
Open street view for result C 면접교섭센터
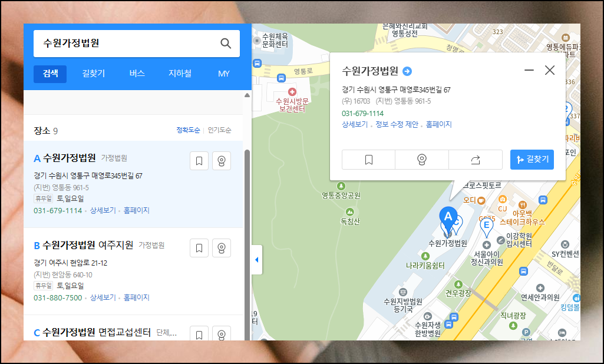point(222,333)
